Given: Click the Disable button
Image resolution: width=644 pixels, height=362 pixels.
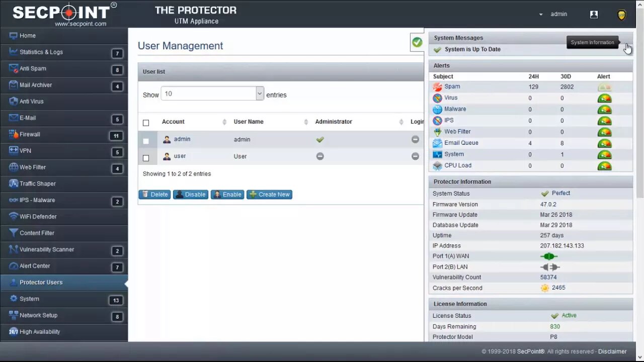Looking at the screenshot, I should 191,195.
